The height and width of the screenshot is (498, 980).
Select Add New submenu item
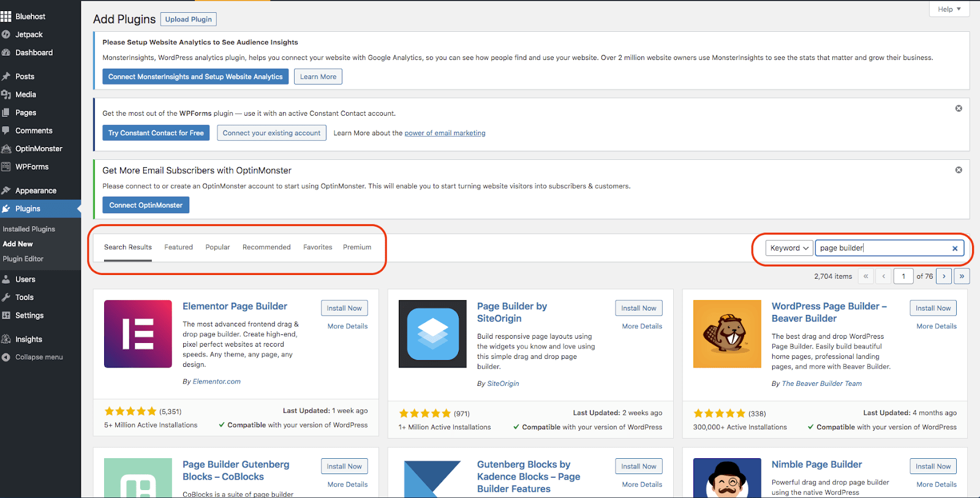pyautogui.click(x=18, y=244)
